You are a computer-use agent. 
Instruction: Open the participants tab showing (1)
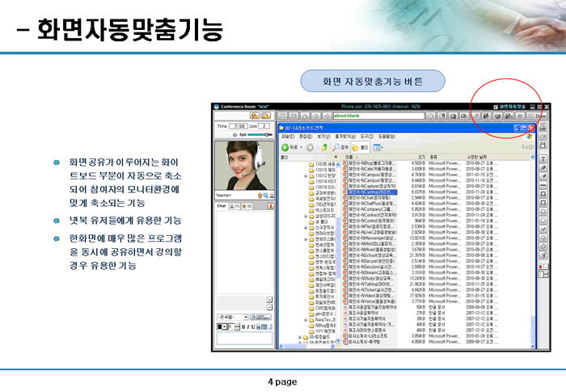pos(234,206)
